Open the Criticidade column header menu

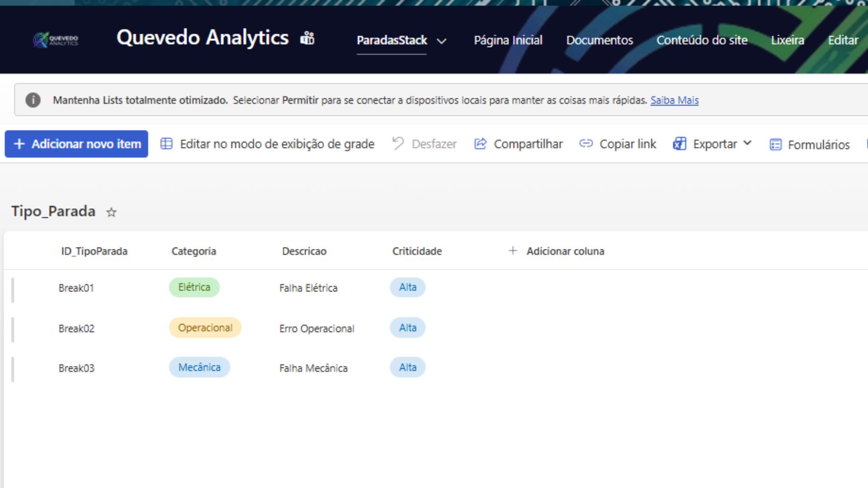coord(416,251)
